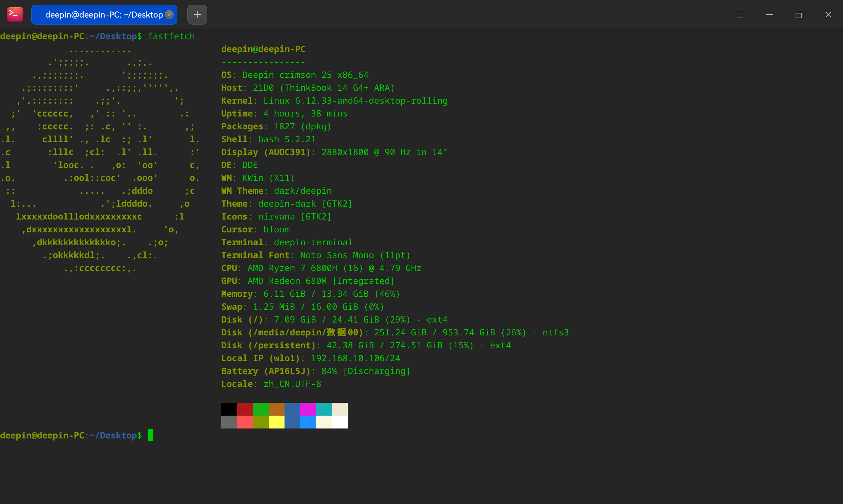Click the 'Local IP (wlo1): 192.168.10.106/24' line
The height and width of the screenshot is (504, 843).
(311, 359)
